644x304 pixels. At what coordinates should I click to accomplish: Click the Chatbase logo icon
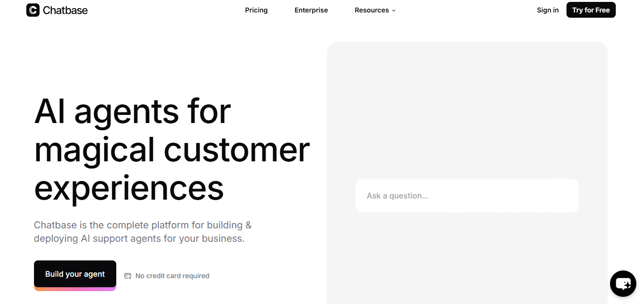pyautogui.click(x=33, y=10)
